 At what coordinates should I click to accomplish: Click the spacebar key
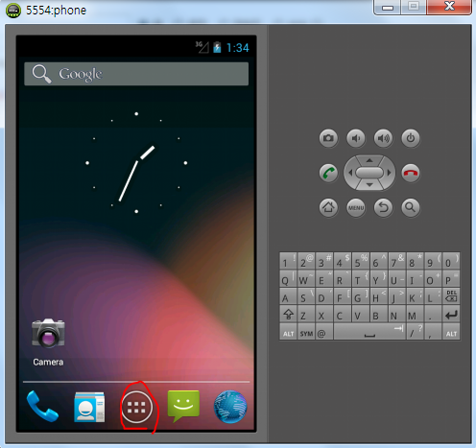pos(369,332)
